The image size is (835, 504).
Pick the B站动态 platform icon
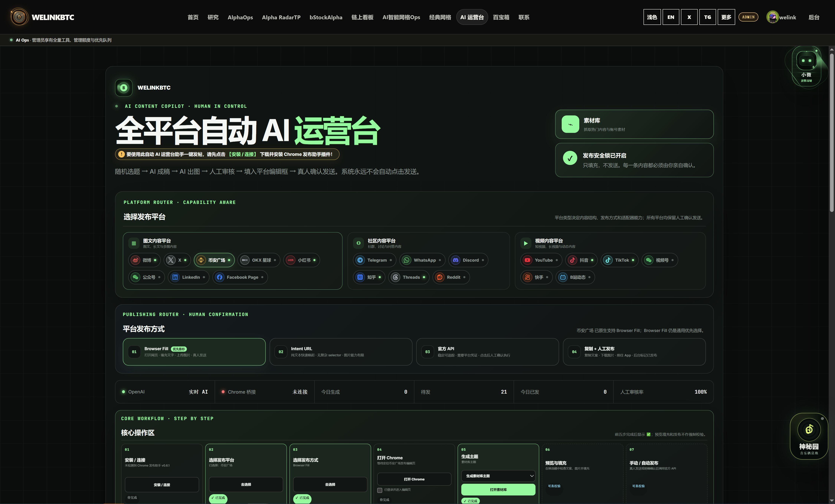563,277
